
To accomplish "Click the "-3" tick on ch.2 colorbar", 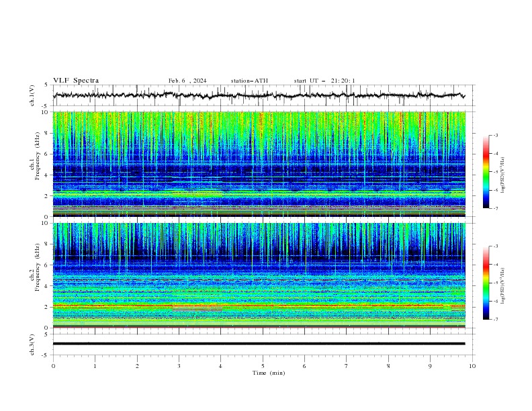I will click(495, 246).
